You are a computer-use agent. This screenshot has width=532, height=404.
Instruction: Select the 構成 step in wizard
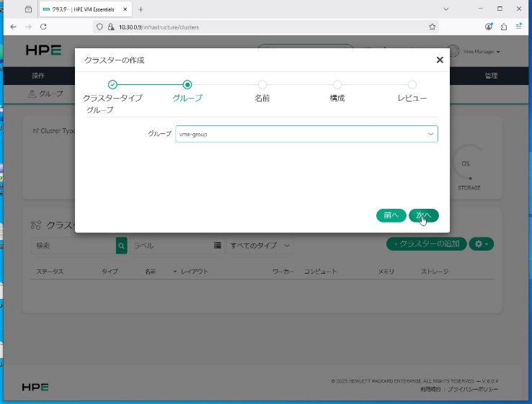pyautogui.click(x=337, y=85)
